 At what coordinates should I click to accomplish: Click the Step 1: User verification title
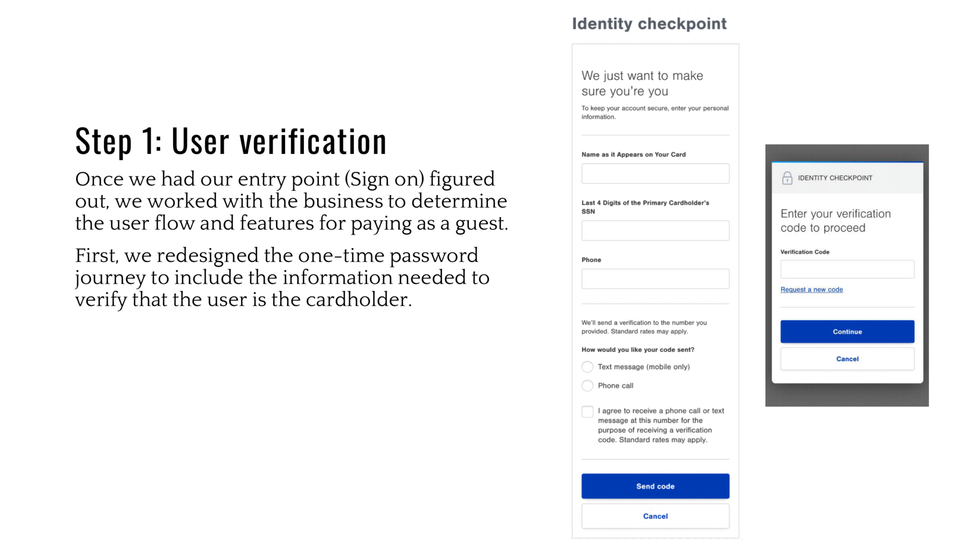[x=231, y=142]
